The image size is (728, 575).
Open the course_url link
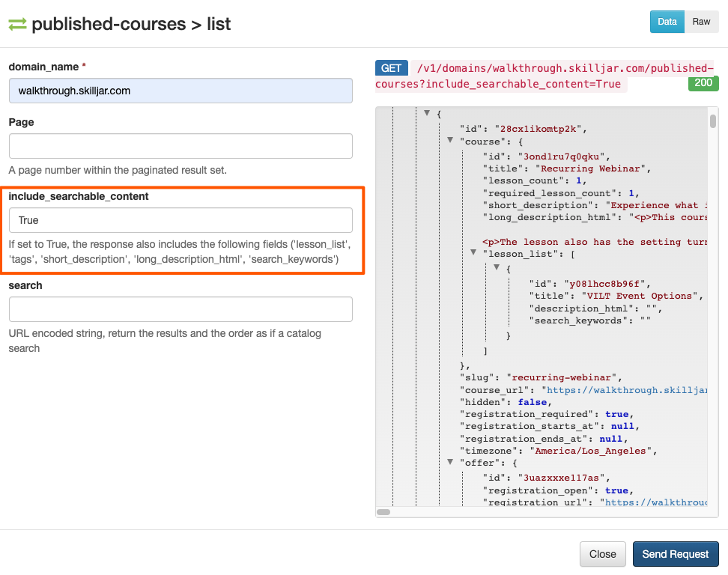click(628, 390)
